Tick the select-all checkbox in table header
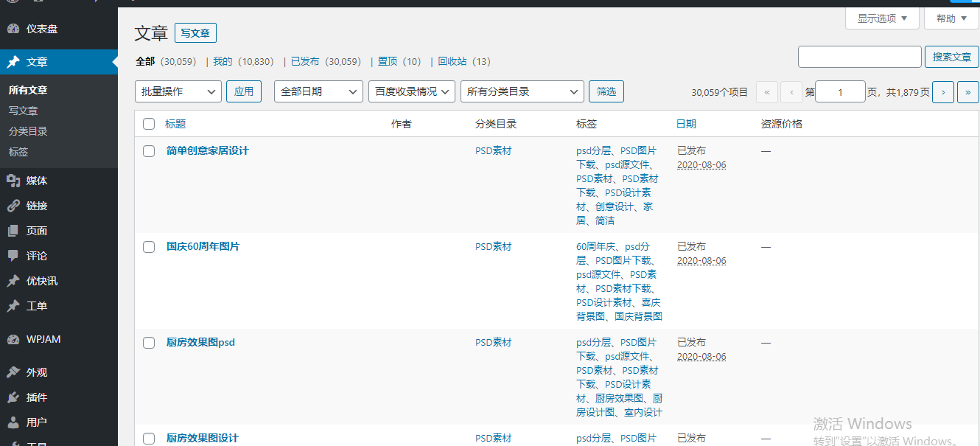980x446 pixels. [149, 124]
